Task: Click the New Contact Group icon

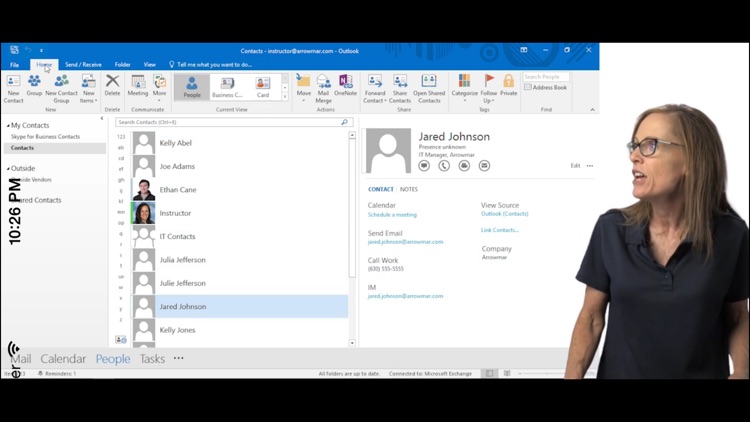Action: pyautogui.click(x=61, y=89)
